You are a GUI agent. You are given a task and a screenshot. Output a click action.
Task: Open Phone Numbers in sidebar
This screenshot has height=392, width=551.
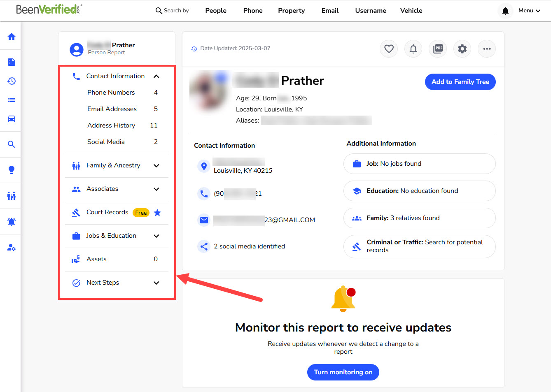122,93
